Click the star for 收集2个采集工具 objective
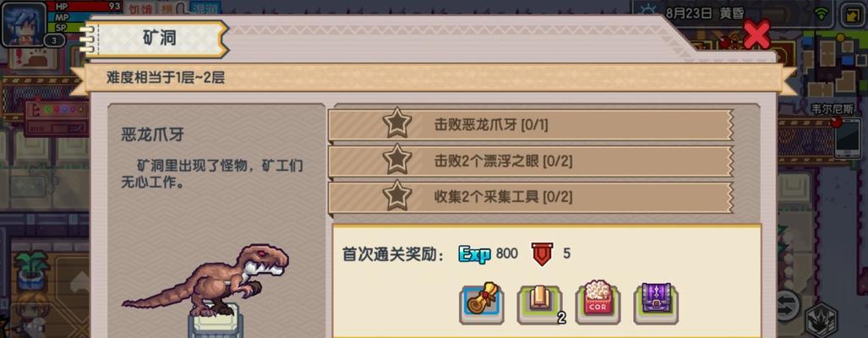The image size is (868, 338). pyautogui.click(x=397, y=197)
